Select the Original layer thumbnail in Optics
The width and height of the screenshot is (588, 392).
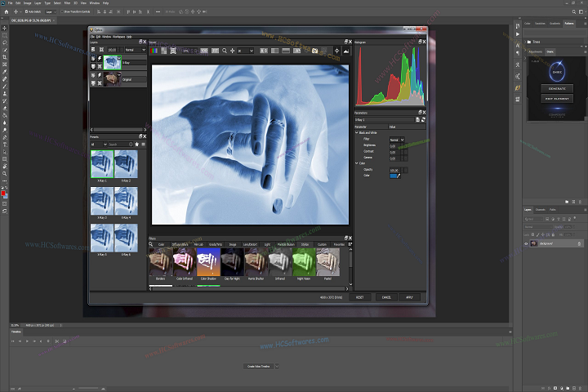point(112,78)
